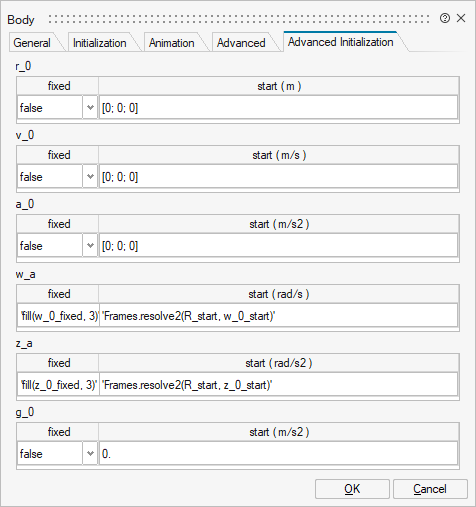Click the w_a start Frames.resolve2 field
This screenshot has height=507, width=476.
(x=278, y=316)
